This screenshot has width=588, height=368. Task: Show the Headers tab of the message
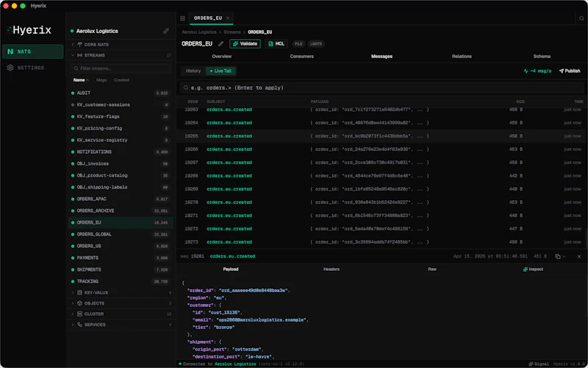click(331, 269)
